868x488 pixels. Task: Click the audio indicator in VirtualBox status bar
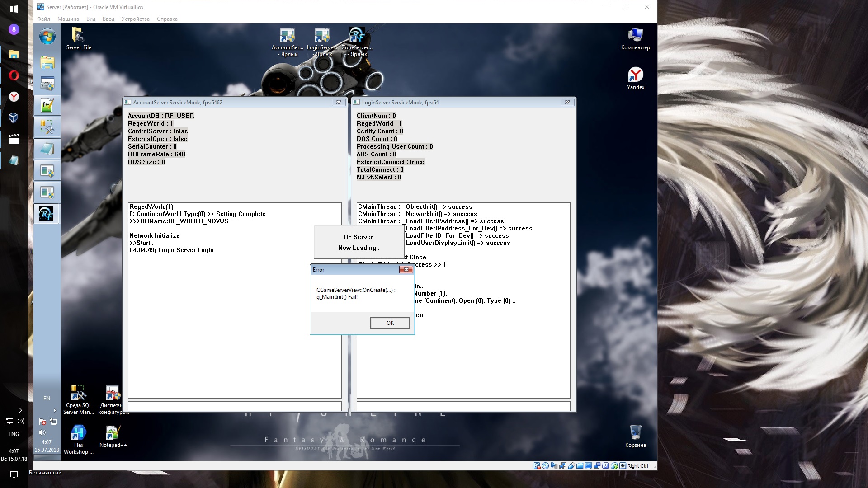pyautogui.click(x=554, y=466)
